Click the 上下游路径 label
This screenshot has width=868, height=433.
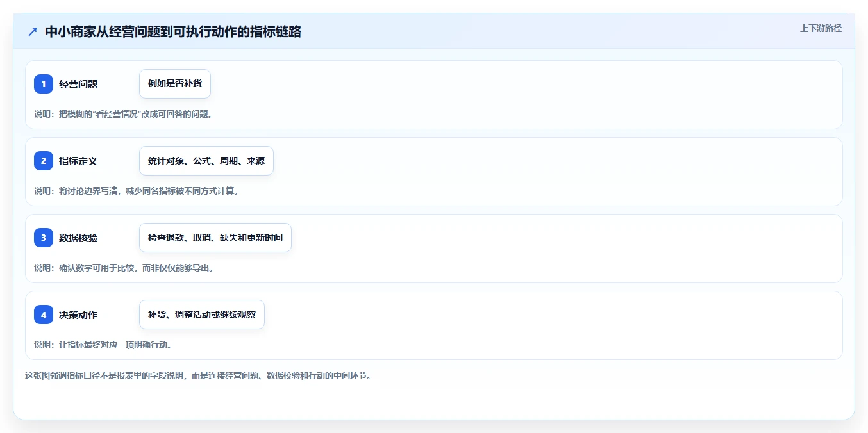(821, 28)
